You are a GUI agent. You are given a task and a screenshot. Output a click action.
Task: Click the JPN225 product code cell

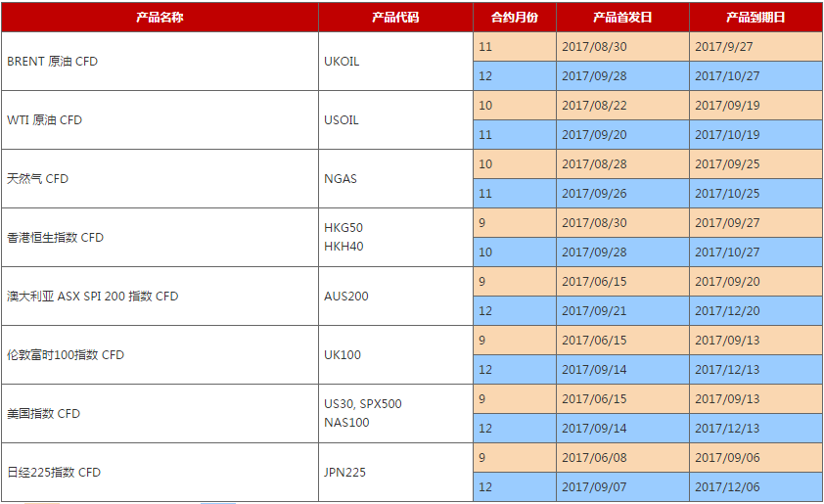coord(345,473)
